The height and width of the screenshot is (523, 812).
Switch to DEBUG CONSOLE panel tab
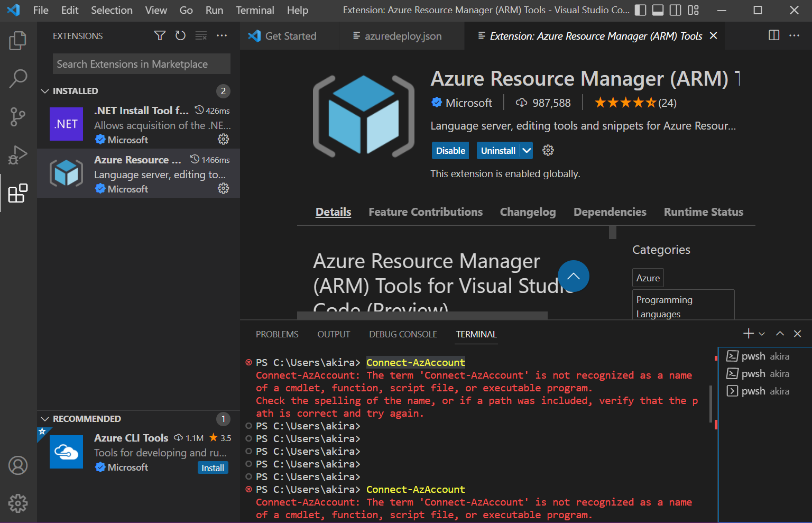pos(403,334)
